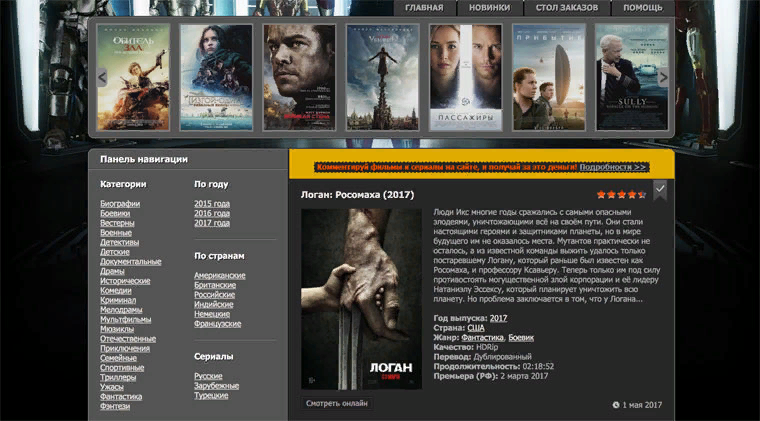Viewport: 760px width, 421px height.
Task: Choose Российские under По странам
Action: click(214, 295)
